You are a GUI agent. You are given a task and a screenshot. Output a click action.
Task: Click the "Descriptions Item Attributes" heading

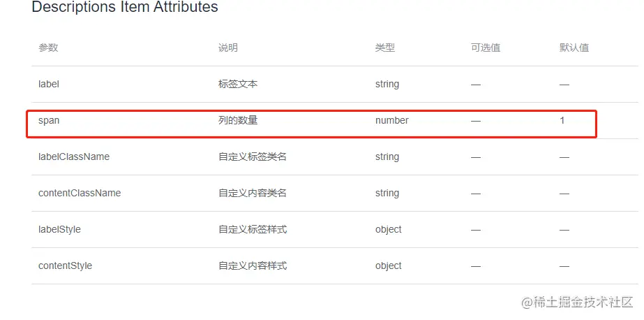coord(125,8)
